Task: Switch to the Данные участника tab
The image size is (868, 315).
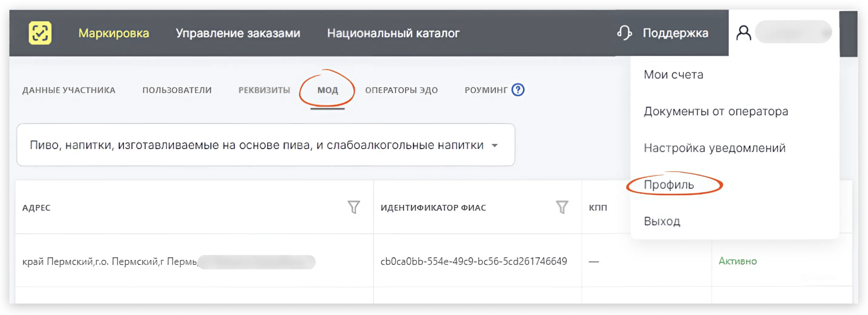Action: (69, 90)
